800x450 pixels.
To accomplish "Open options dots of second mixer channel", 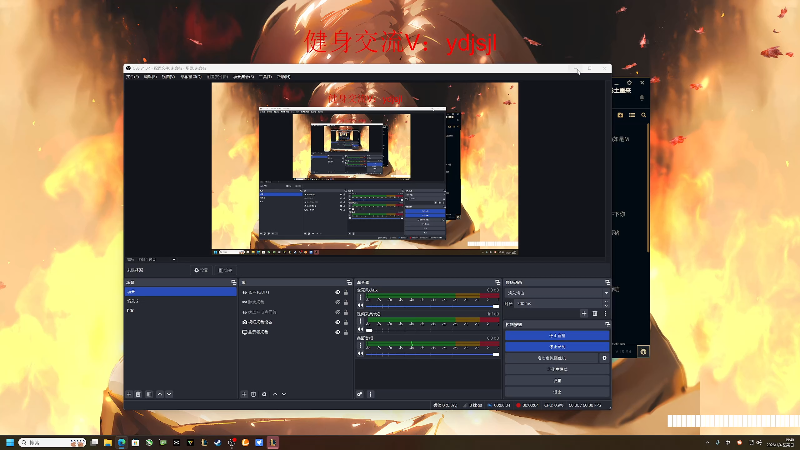I will [361, 322].
